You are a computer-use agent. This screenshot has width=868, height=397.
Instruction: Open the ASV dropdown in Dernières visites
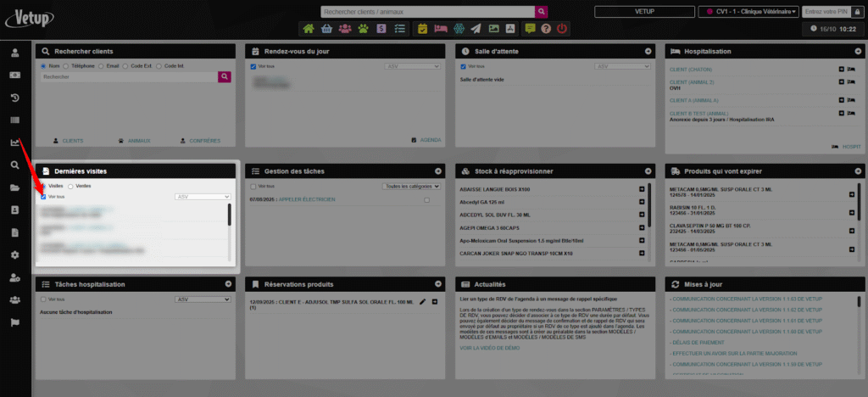(203, 196)
